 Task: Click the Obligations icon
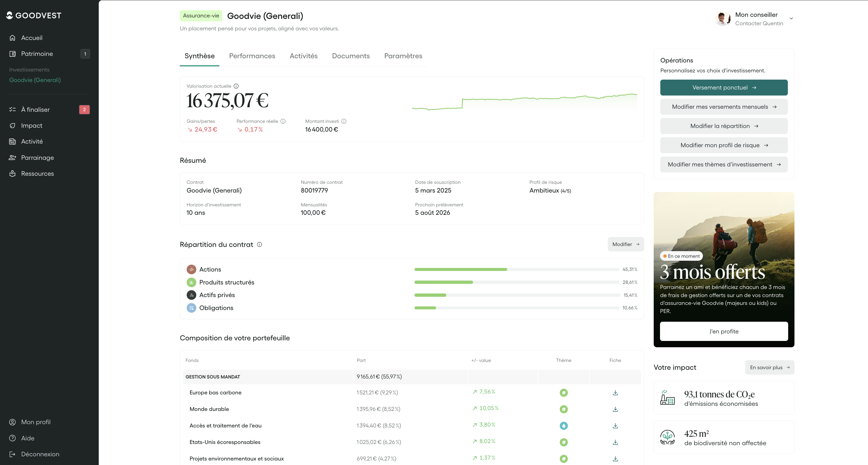tap(191, 308)
